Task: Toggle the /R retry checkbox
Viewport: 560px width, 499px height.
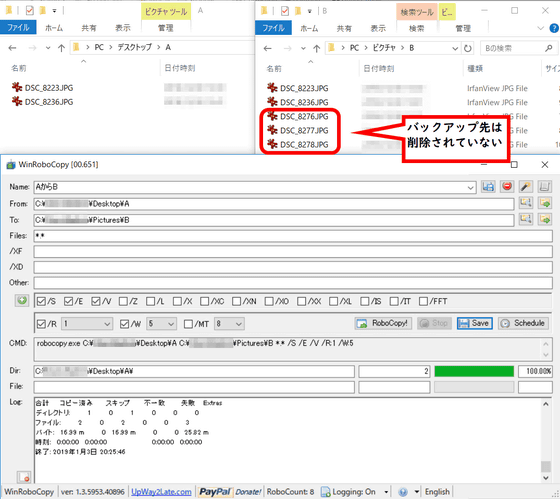Action: [41, 324]
